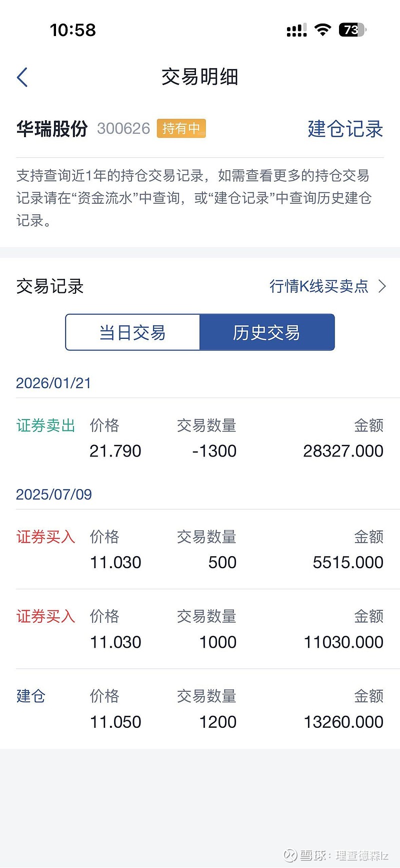Tap the stock code 300626

point(123,129)
